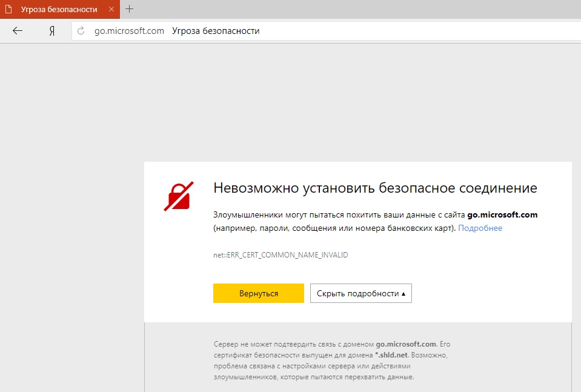Open the Подробнее link
The image size is (581, 392).
[x=480, y=228]
